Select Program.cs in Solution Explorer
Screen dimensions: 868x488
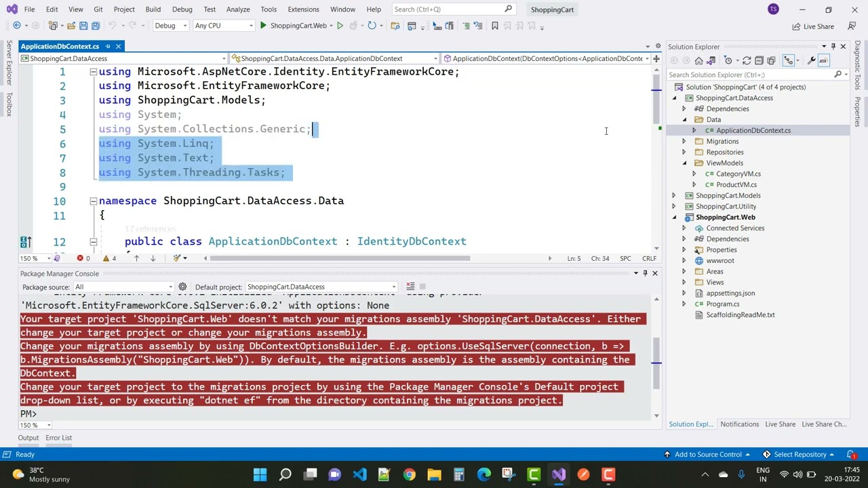tap(722, 304)
